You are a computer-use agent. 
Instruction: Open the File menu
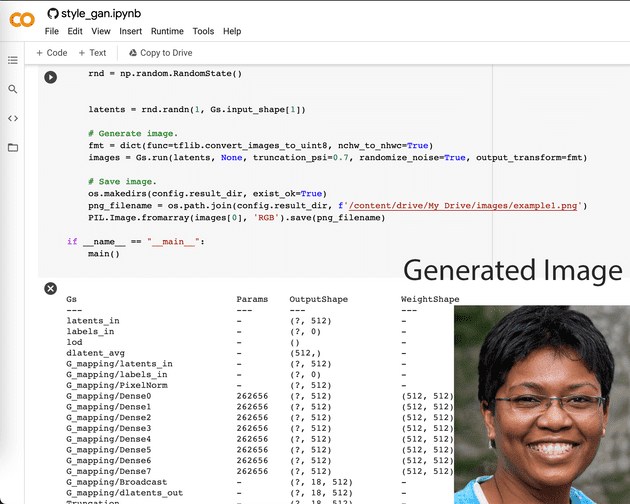[x=52, y=31]
